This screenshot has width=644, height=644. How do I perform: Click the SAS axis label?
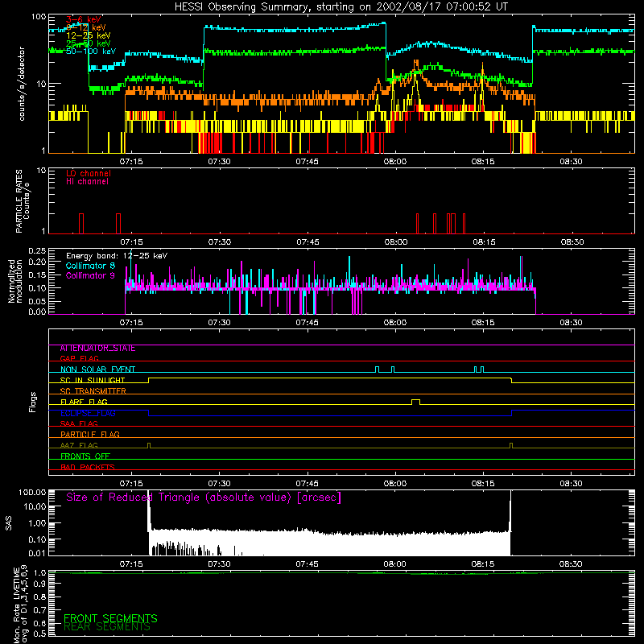(x=8, y=523)
